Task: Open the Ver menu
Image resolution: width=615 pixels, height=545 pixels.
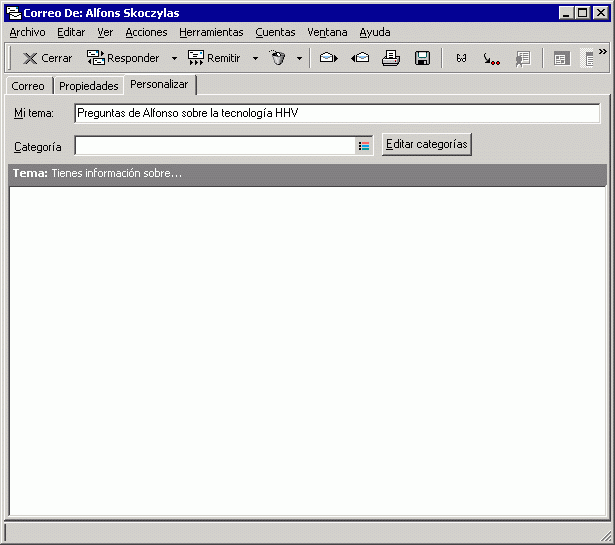Action: pos(105,32)
